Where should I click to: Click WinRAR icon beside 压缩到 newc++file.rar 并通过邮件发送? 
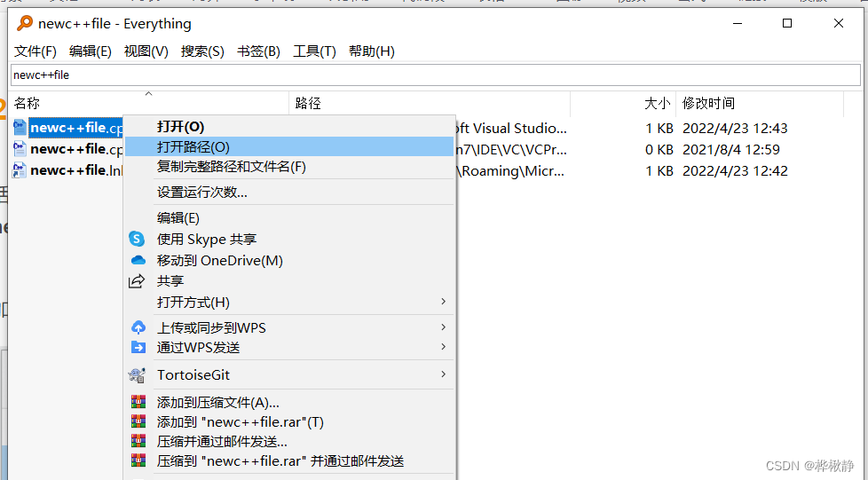point(138,460)
